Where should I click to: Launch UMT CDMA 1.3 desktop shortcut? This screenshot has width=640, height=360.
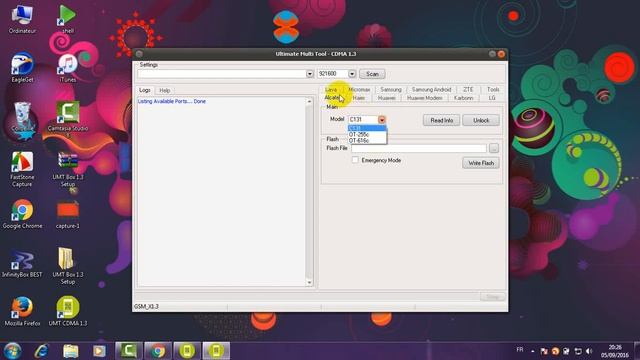pos(68,312)
